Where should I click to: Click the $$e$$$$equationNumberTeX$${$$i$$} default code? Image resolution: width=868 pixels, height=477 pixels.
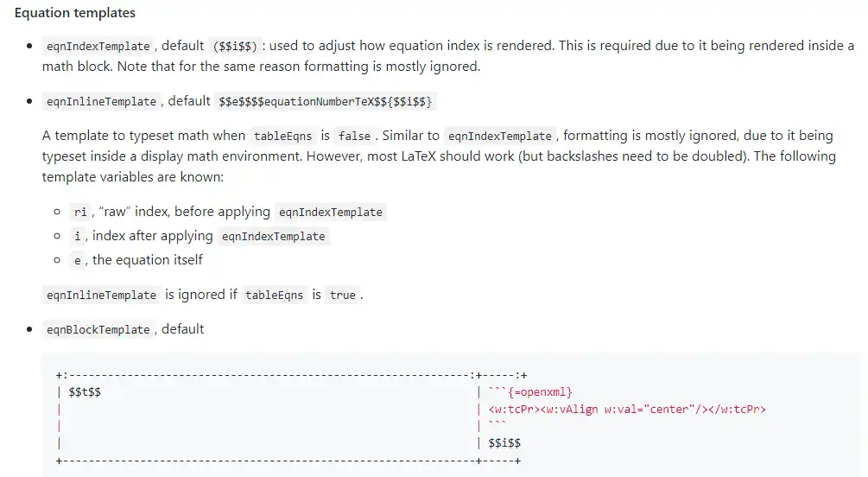(326, 101)
